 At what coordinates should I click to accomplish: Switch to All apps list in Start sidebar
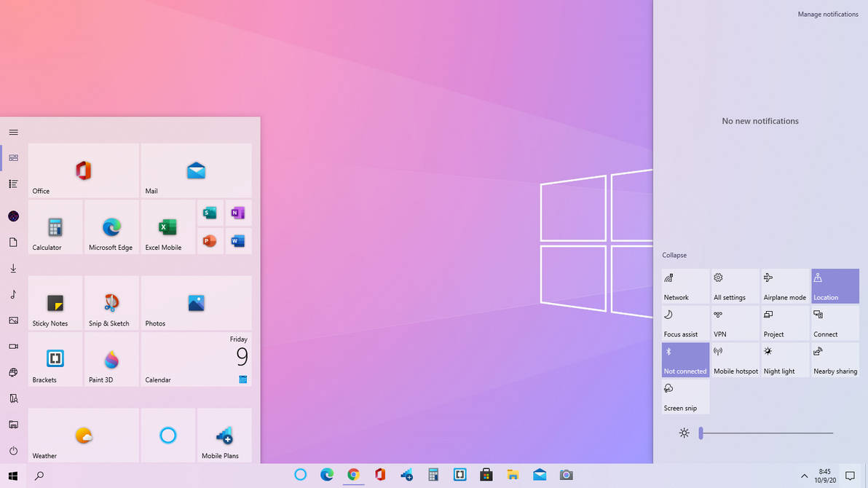point(13,184)
